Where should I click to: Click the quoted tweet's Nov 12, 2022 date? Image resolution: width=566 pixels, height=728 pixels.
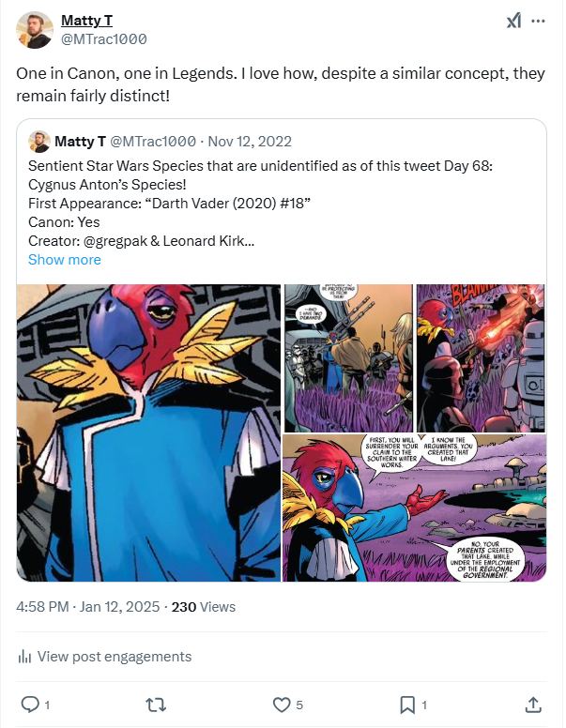[250, 142]
